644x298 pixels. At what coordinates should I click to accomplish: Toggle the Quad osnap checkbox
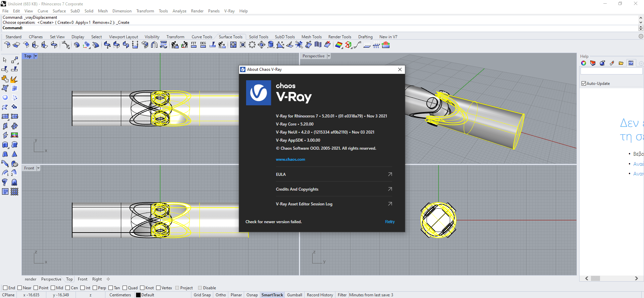pos(125,288)
